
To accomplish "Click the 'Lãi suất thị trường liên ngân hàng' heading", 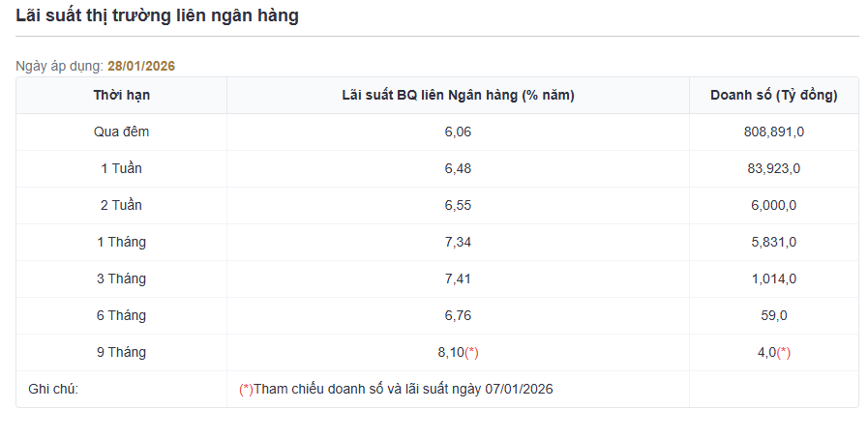I will [x=157, y=15].
